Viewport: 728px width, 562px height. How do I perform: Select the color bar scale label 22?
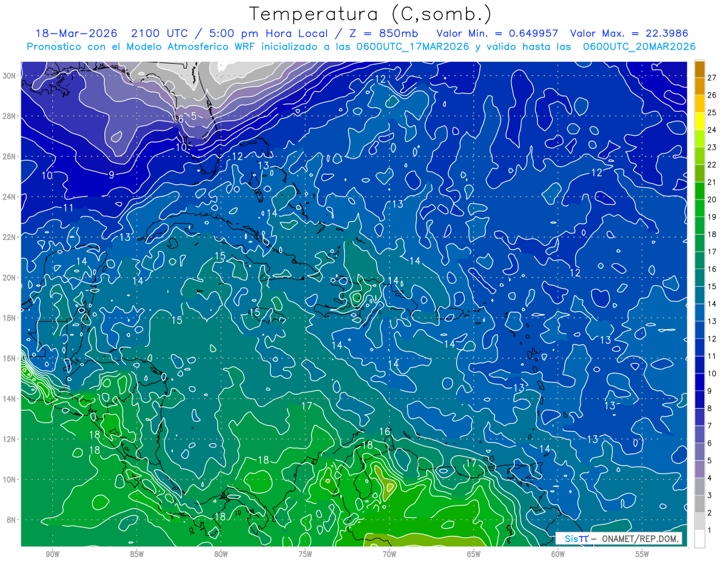(x=712, y=164)
